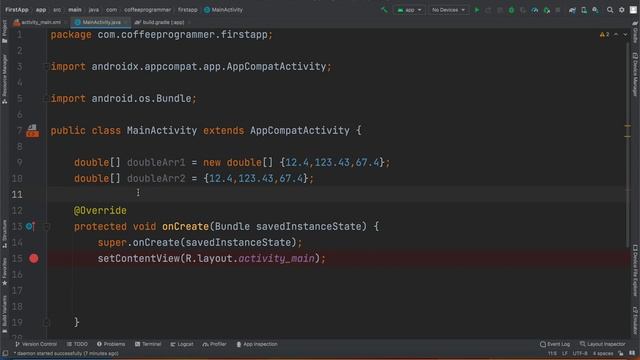Change the 4 spaces indent setting
This screenshot has width=640, height=360.
click(603, 353)
